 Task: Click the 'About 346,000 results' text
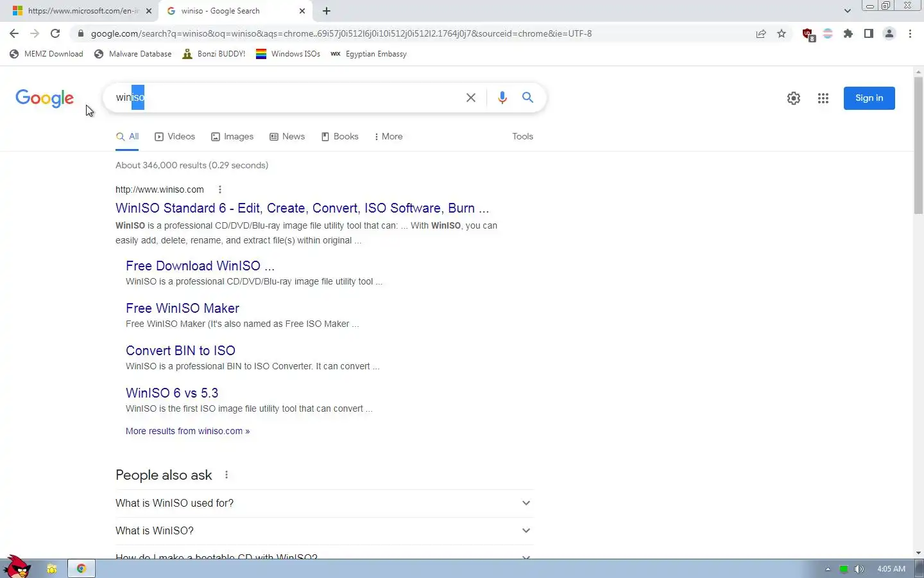click(192, 165)
